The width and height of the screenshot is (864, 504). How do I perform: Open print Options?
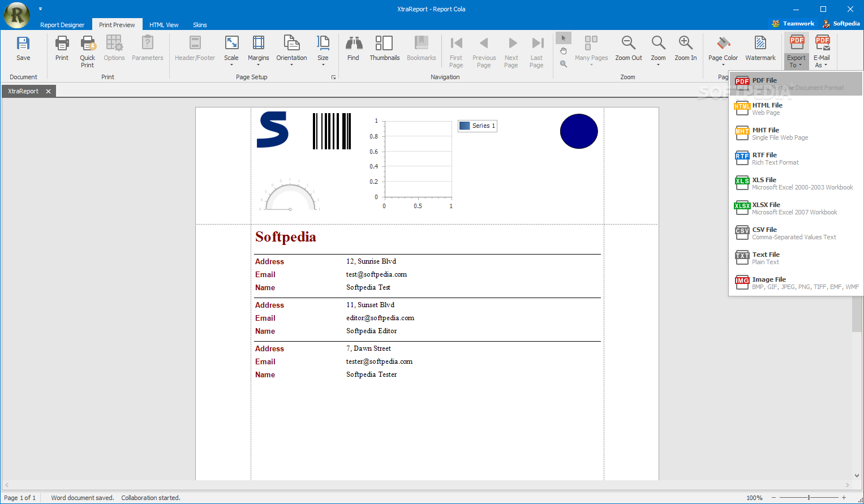click(114, 49)
